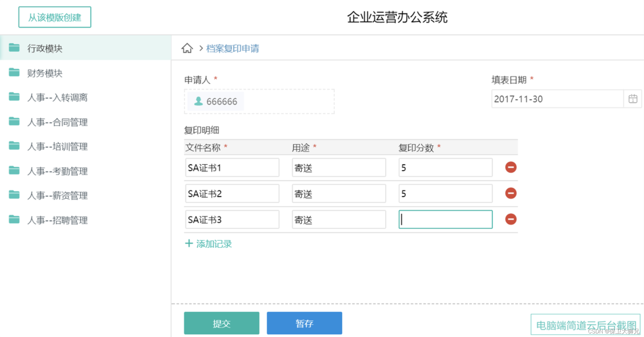644x337 pixels.
Task: Open 人事--入转调离 module
Action: [x=57, y=98]
